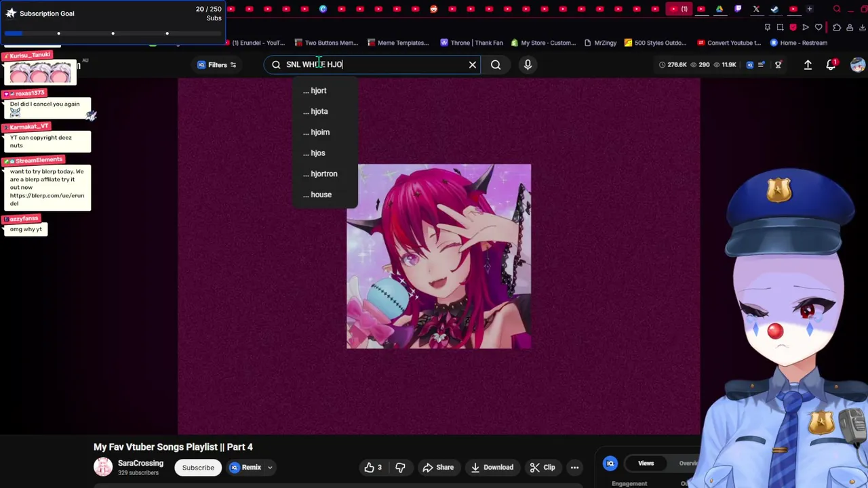868x488 pixels.
Task: Click the browser heart favorites icon
Action: (x=818, y=27)
